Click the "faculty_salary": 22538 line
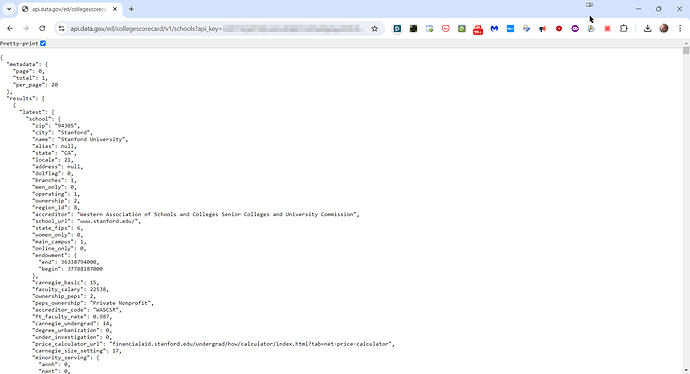690x374 pixels. pyautogui.click(x=70, y=290)
